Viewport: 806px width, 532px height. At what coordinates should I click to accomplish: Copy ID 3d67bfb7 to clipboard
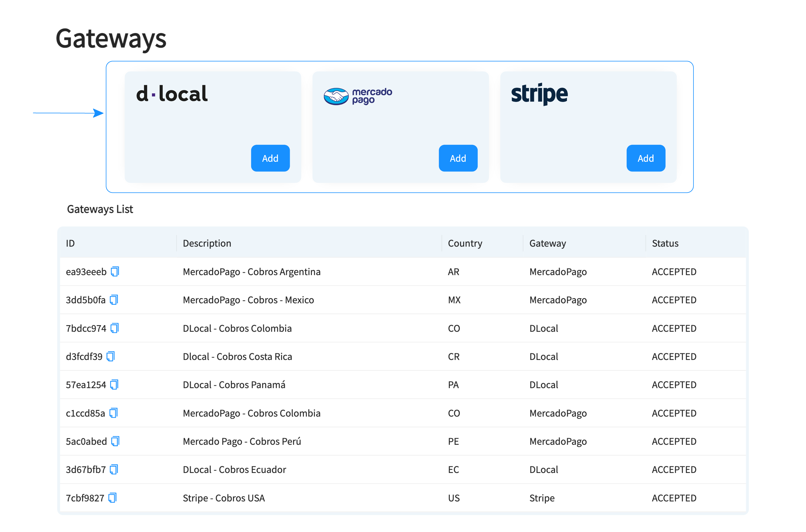click(x=114, y=470)
